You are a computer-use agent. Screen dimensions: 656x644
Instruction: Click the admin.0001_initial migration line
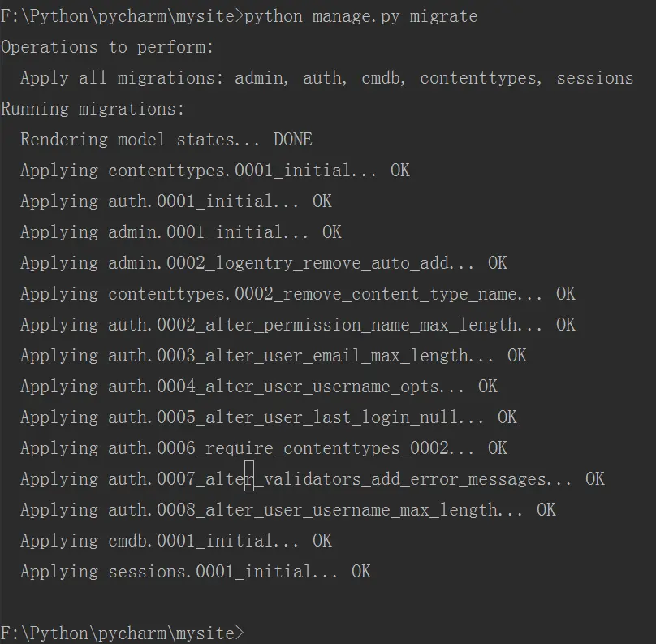(x=181, y=232)
